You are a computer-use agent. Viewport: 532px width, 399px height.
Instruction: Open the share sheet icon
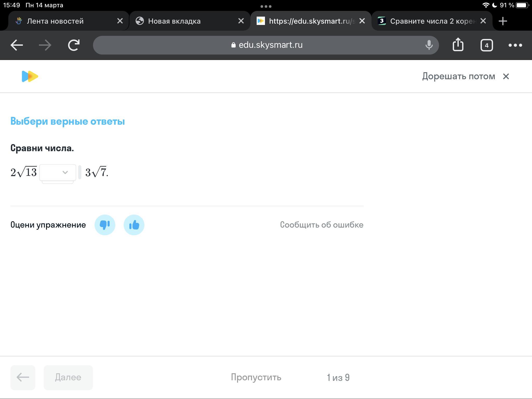point(458,45)
